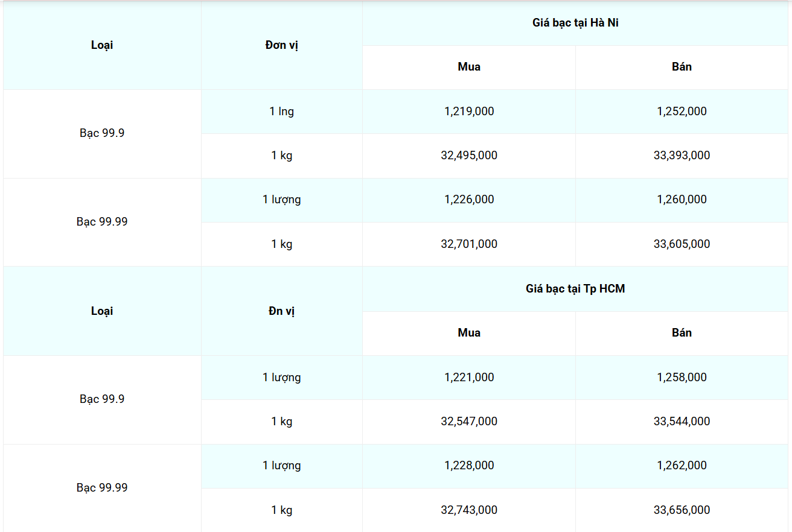792x532 pixels.
Task: Click the "Giá bạc tại Hà Ni" header
Action: point(575,23)
